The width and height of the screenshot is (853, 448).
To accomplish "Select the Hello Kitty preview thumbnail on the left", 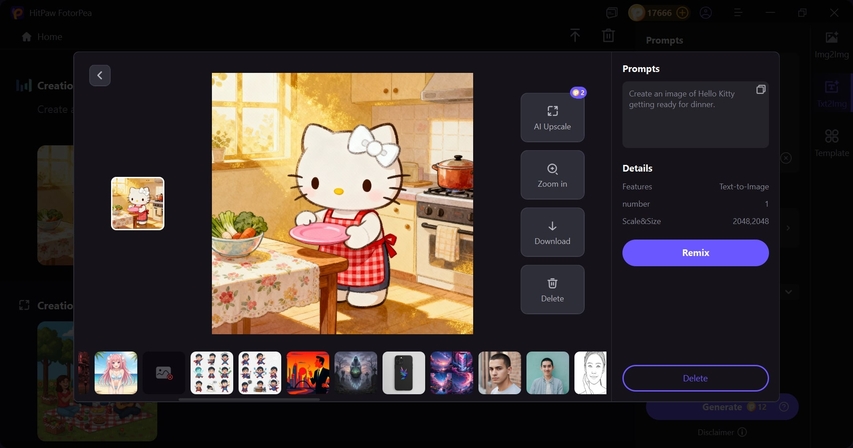I will point(138,203).
